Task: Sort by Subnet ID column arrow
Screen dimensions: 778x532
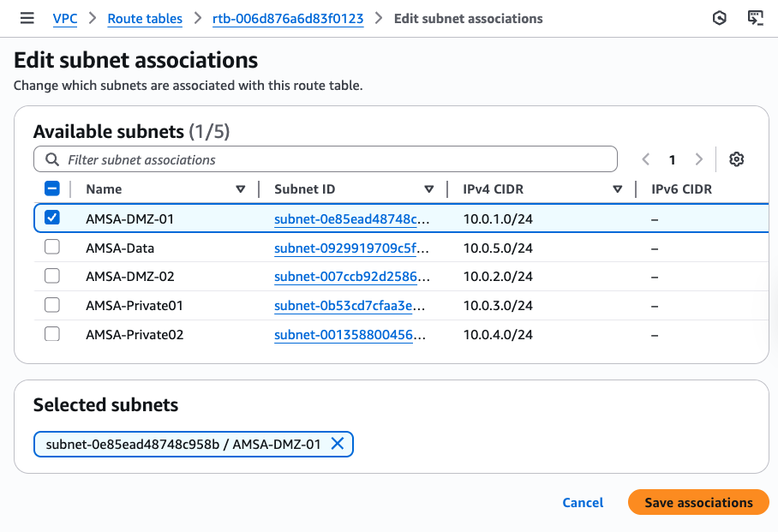Action: [x=428, y=189]
